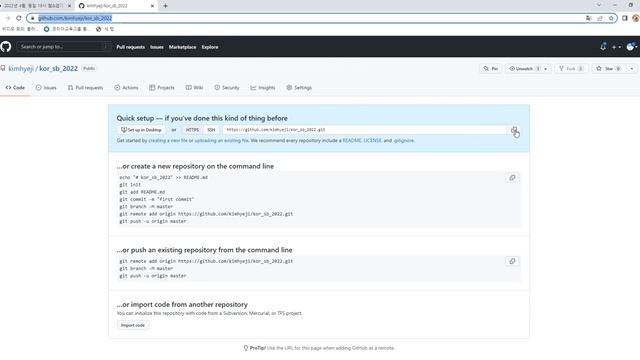
Task: Expand the Unwatch options dropdown arrow
Action: 546,69
